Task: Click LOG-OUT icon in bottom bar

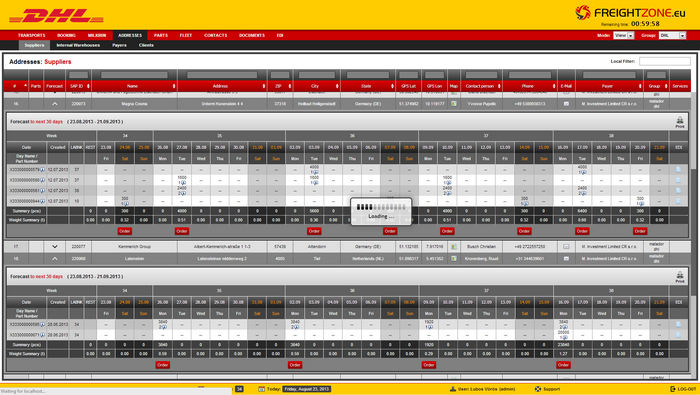Action: coord(673,389)
